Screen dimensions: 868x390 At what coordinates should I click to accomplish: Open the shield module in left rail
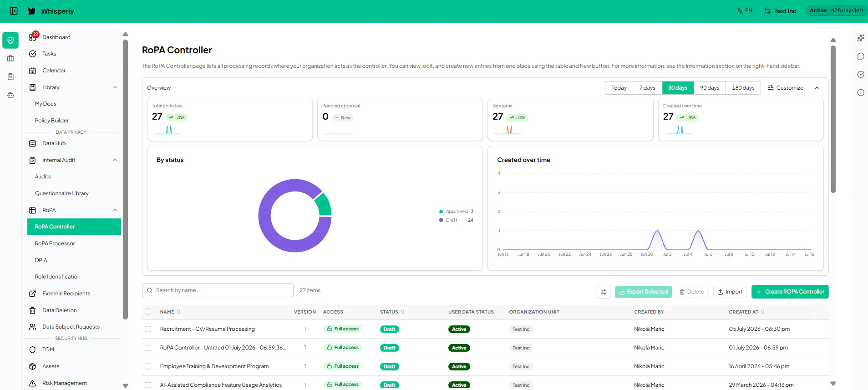tap(10, 40)
